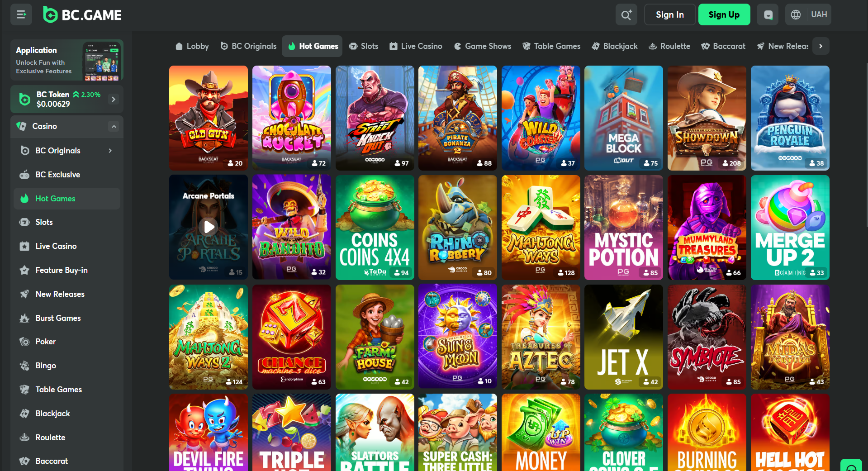
Task: Open the Pirate Bonanza 2 game
Action: tap(458, 118)
